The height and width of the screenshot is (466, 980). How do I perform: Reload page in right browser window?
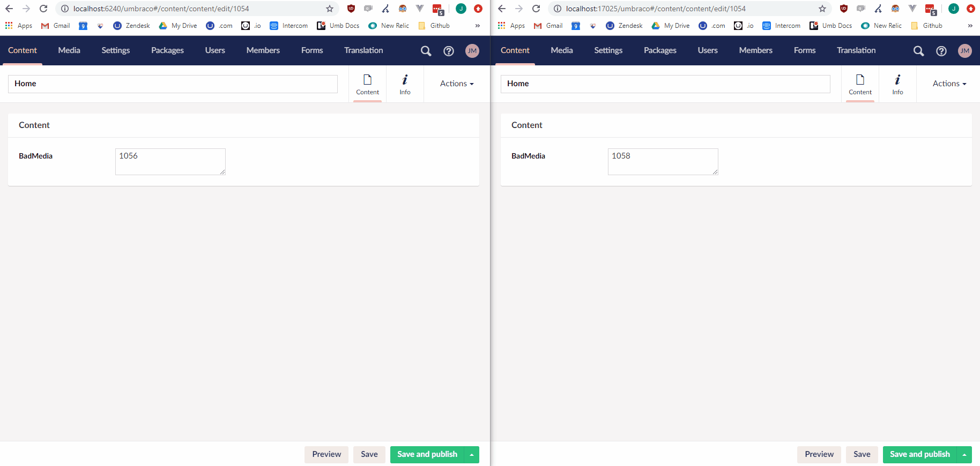coord(536,9)
